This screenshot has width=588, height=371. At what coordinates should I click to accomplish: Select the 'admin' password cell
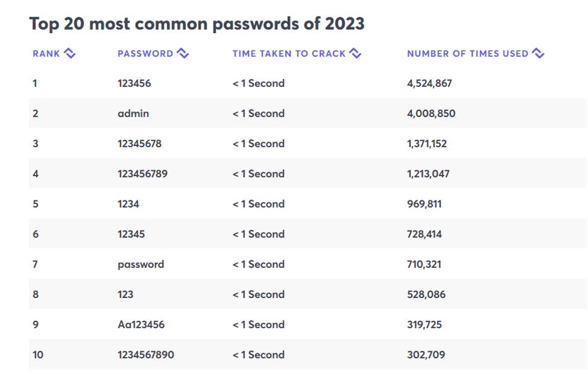tap(133, 113)
